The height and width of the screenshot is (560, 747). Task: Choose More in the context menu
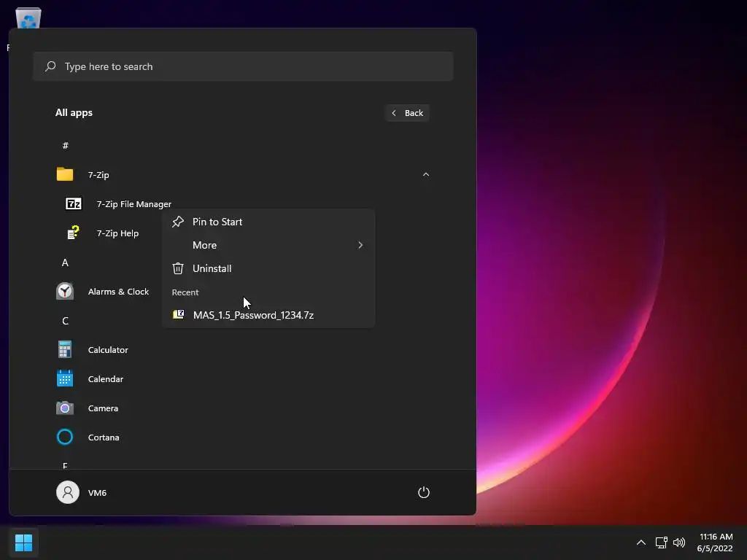[268, 245]
